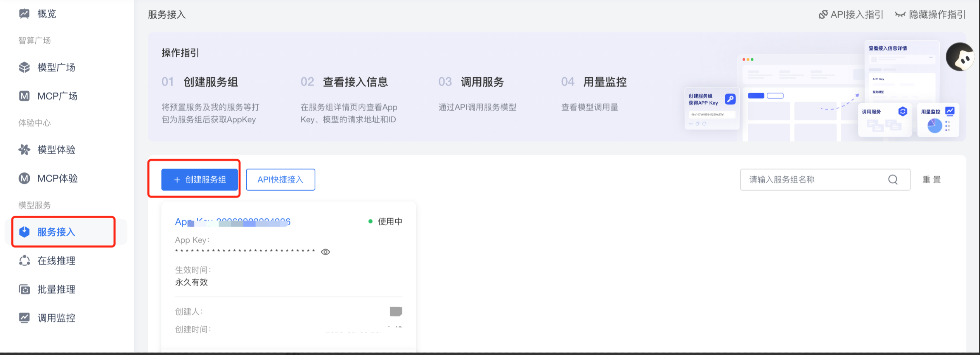The height and width of the screenshot is (355, 980).
Task: Click the 服务接入 page title
Action: (167, 15)
